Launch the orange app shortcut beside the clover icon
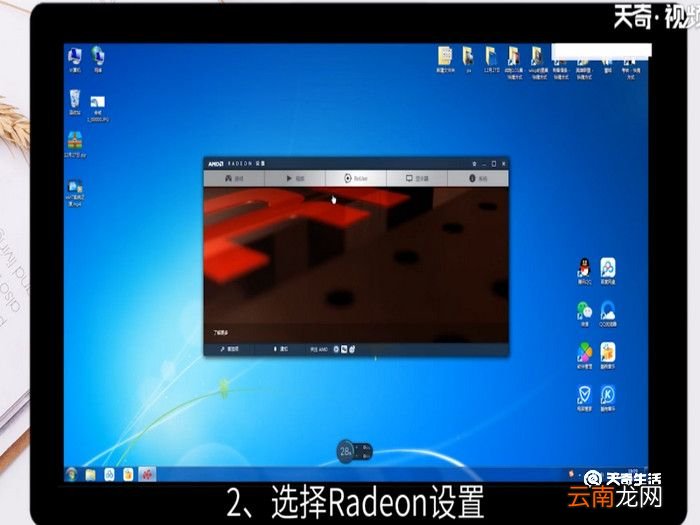 click(608, 356)
